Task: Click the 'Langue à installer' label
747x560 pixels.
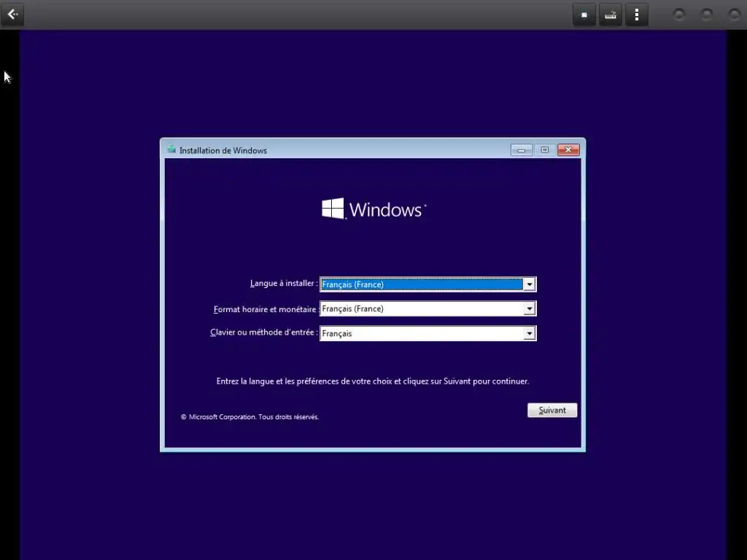Action: tap(284, 284)
